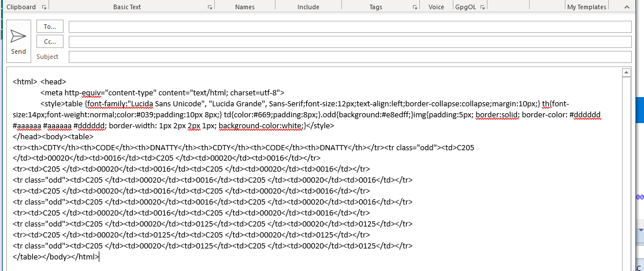Click the Tags group label
Screen dimensions: 644x271
[x=375, y=7]
